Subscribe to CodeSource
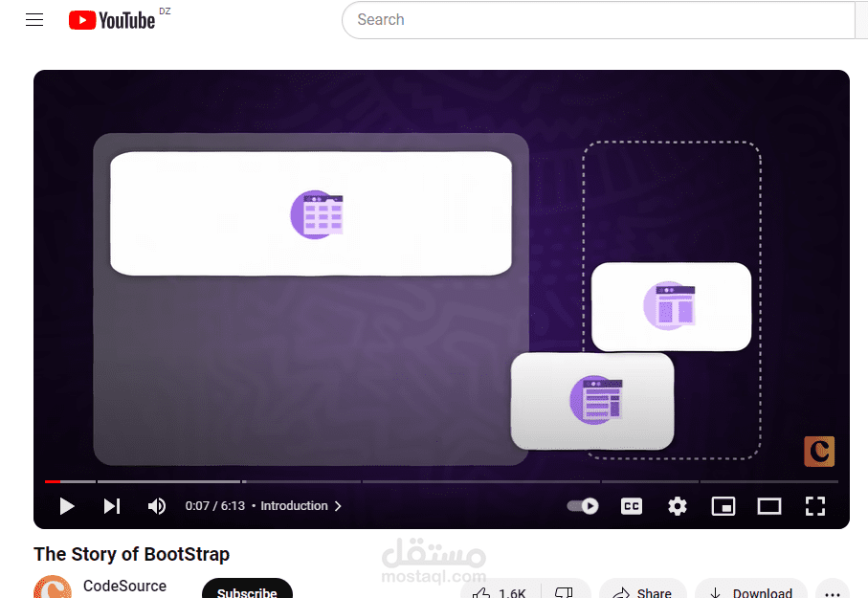Viewport: 868px width, 598px height. pyautogui.click(x=247, y=589)
